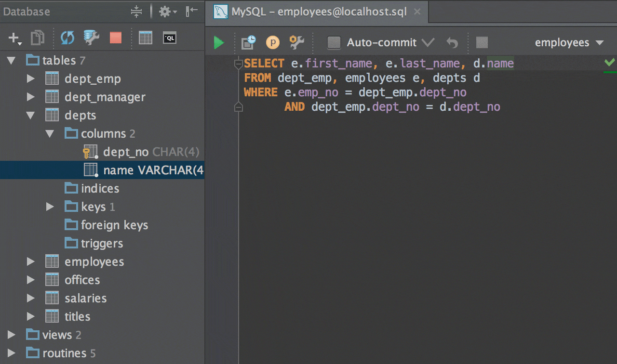This screenshot has height=364, width=617.
Task: Open SQL console icon in Database panel
Action: 170,38
